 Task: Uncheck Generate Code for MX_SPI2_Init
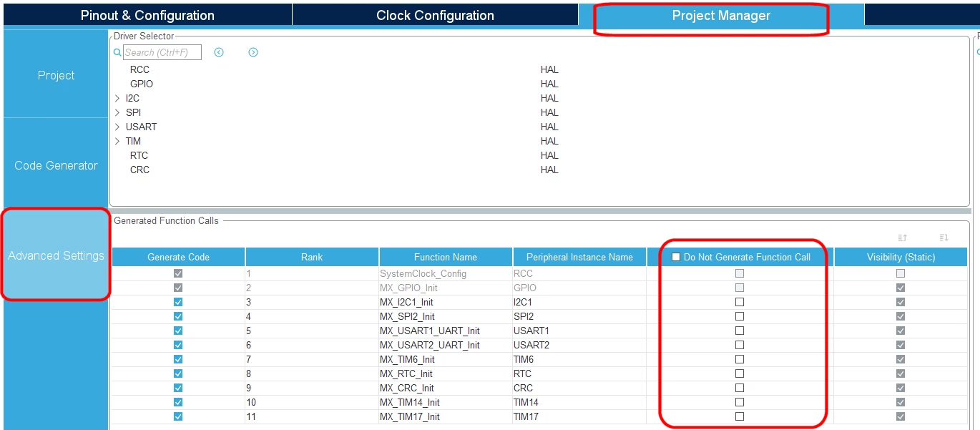click(x=178, y=316)
